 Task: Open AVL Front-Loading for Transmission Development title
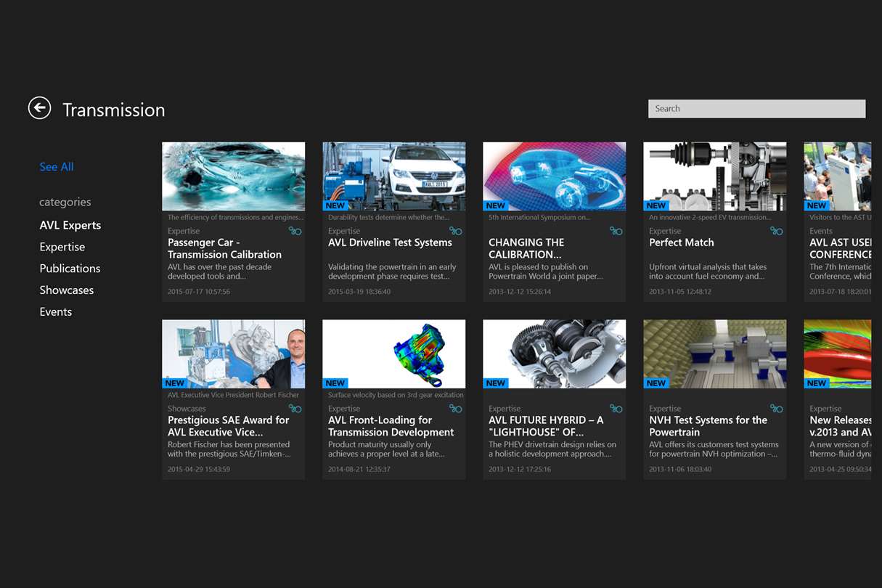(391, 426)
